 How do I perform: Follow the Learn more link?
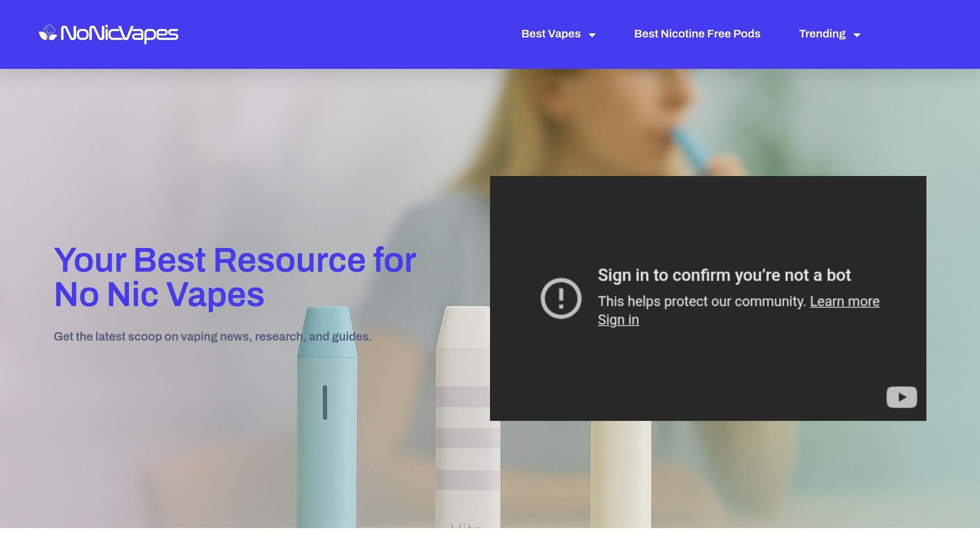click(845, 301)
